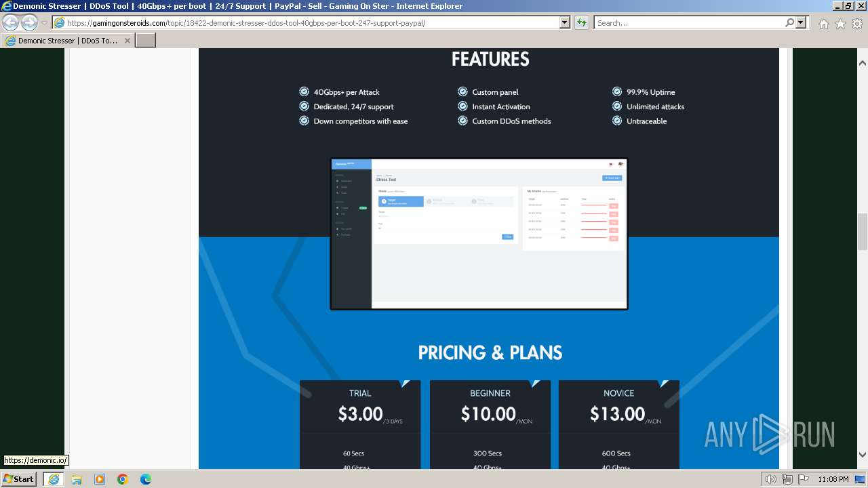The height and width of the screenshot is (488, 868).
Task: Open the Home page icon
Action: pos(823,24)
